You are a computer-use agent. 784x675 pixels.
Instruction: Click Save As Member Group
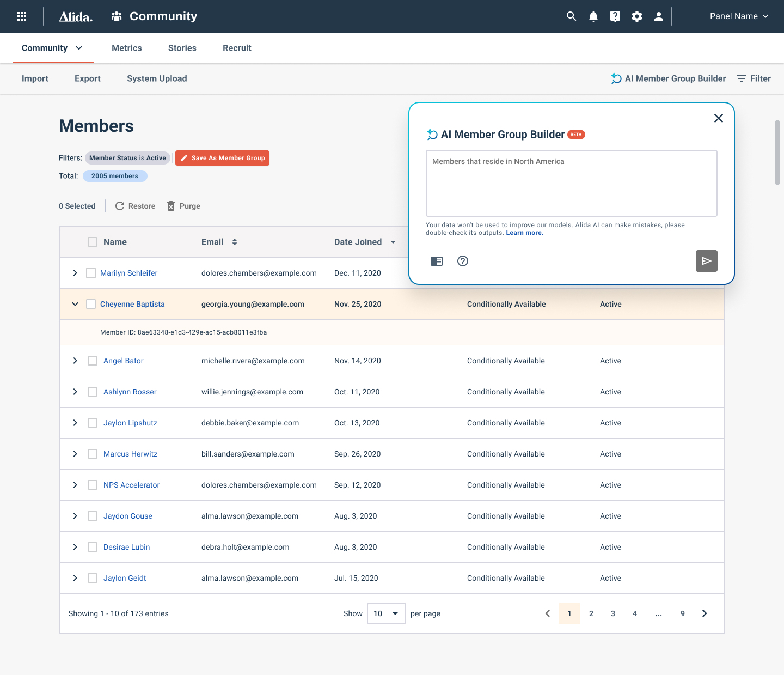222,158
